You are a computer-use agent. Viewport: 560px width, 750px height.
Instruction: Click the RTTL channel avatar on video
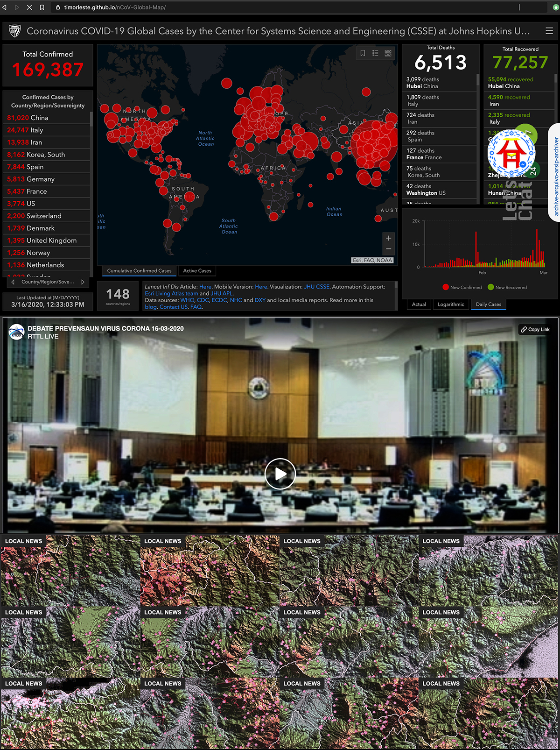pos(16,332)
